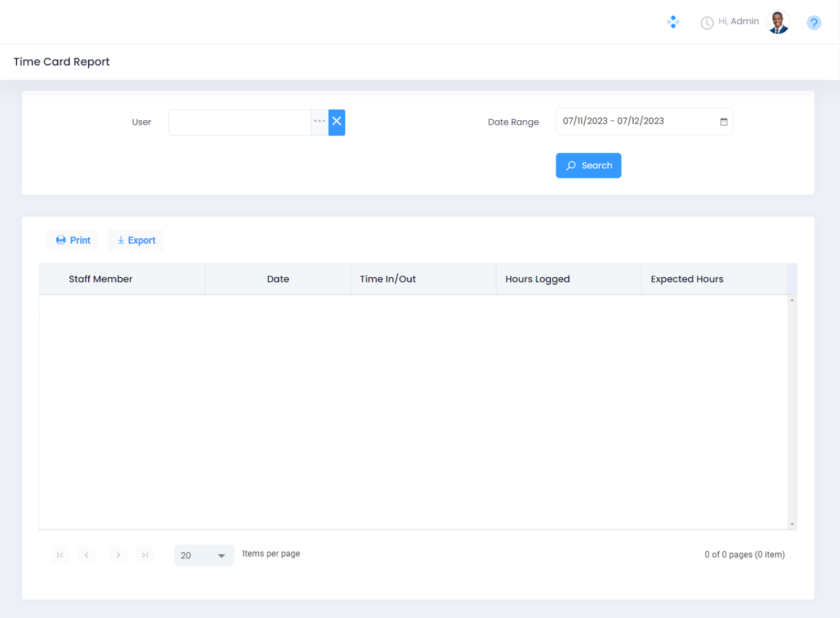Image resolution: width=840 pixels, height=618 pixels.
Task: Open the Date Range calendar icon
Action: click(723, 122)
